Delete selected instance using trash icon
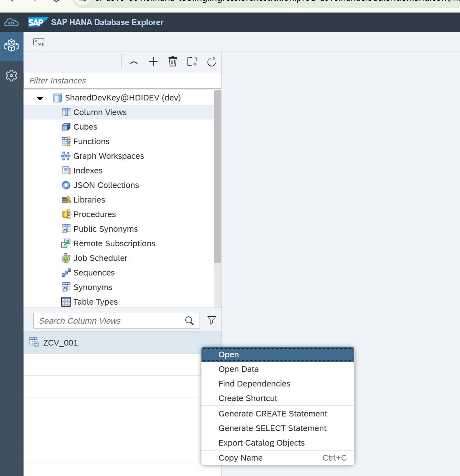The width and height of the screenshot is (460, 476). (x=173, y=62)
